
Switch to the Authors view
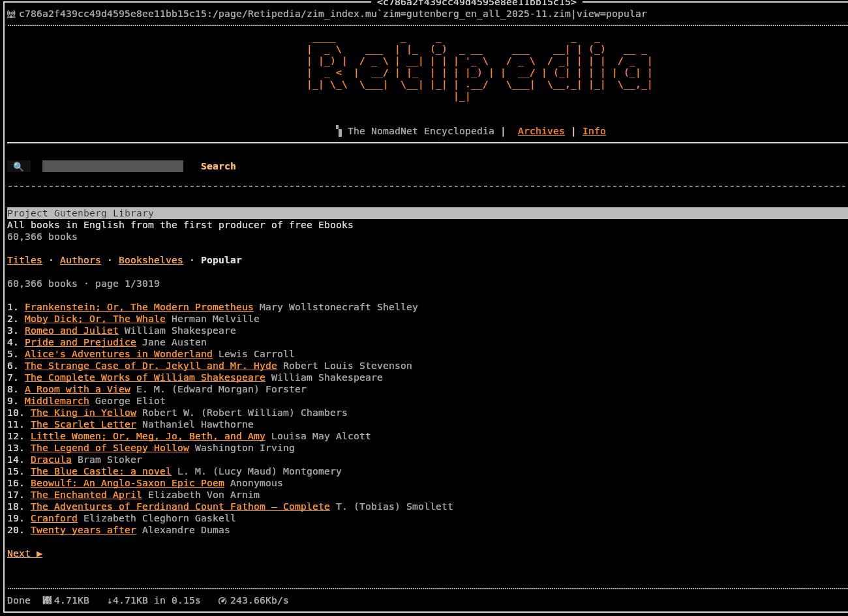point(80,260)
